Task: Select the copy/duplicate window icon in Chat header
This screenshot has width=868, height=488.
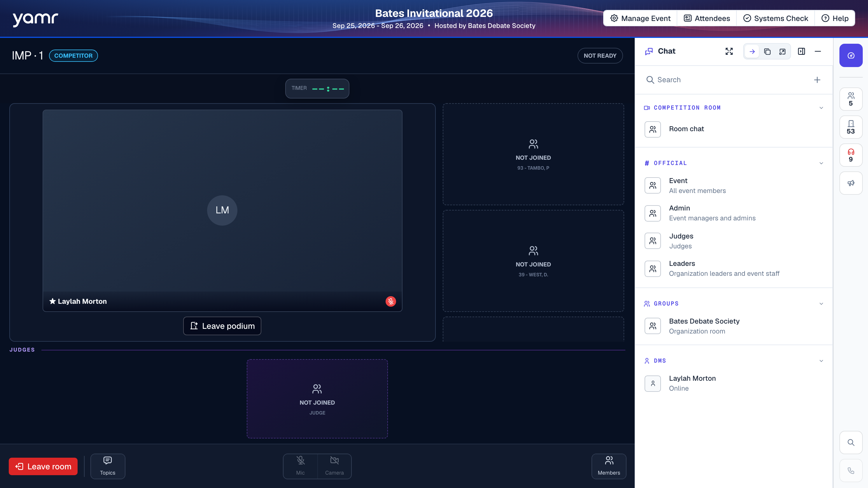Action: click(x=767, y=52)
